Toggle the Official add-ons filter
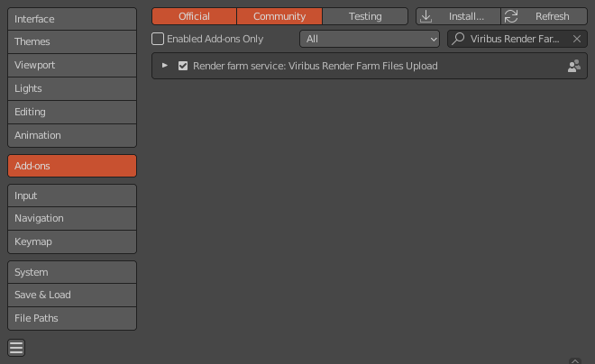Image resolution: width=595 pixels, height=364 pixels. pyautogui.click(x=194, y=16)
